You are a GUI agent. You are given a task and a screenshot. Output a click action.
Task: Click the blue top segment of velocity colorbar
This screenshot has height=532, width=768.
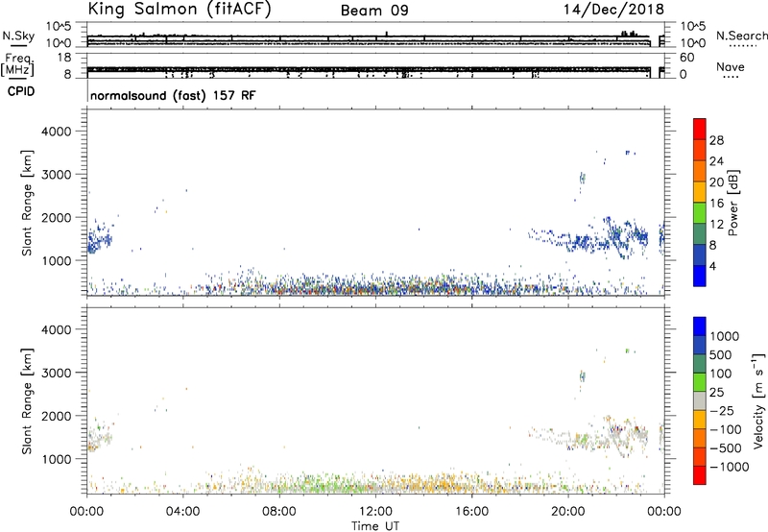(700, 326)
